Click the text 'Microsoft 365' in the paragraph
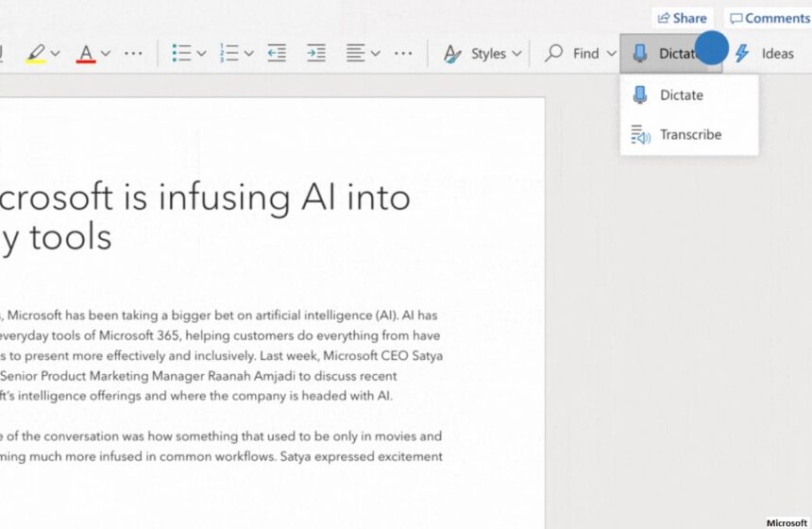This screenshot has width=812, height=529. click(140, 335)
